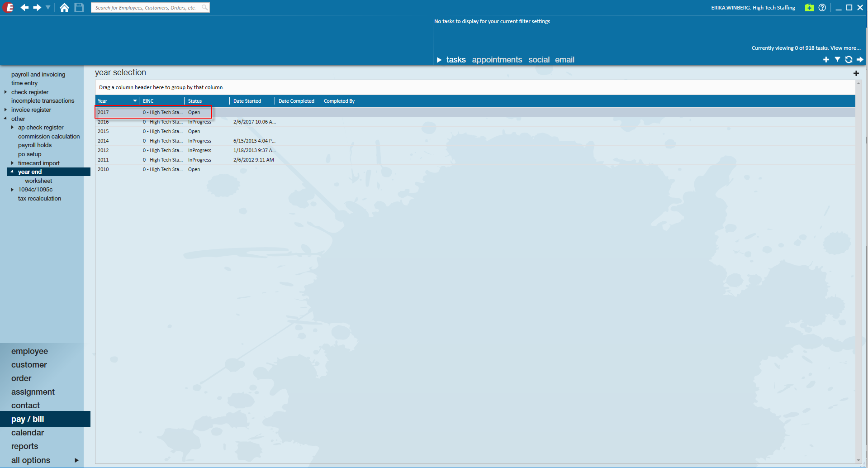Open po setup
This screenshot has height=468, width=868.
point(29,154)
